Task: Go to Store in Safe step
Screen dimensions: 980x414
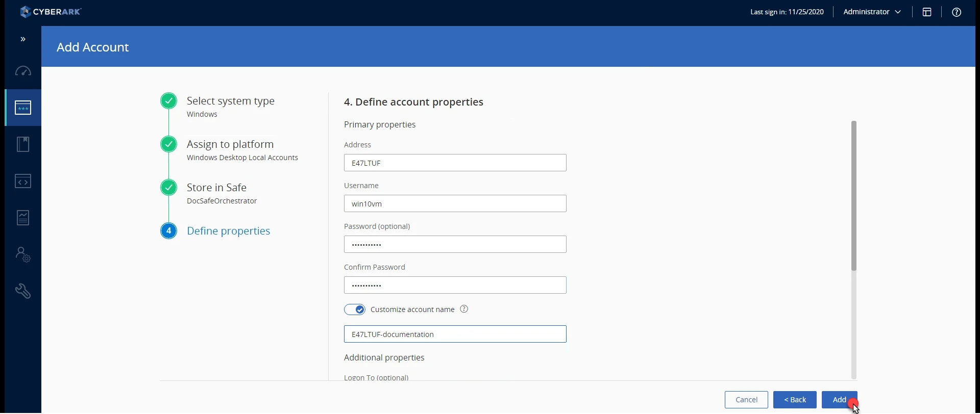Action: click(x=216, y=188)
